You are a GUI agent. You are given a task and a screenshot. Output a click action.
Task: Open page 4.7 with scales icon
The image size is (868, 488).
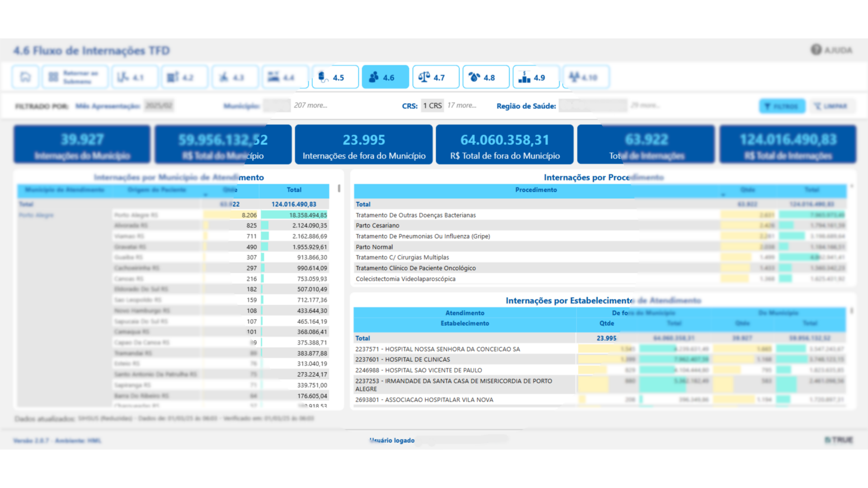click(x=435, y=77)
